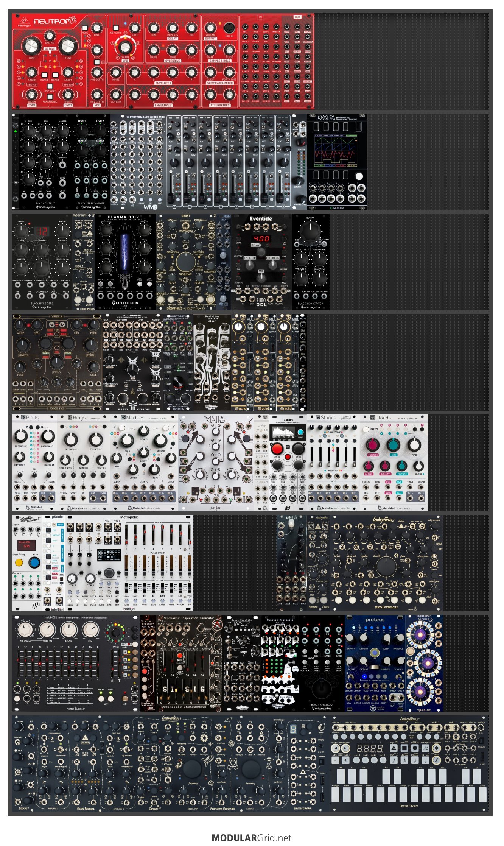Select the Neutron GLIDE knob
Image resolution: width=504 pixels, height=846 pixels.
click(x=229, y=50)
